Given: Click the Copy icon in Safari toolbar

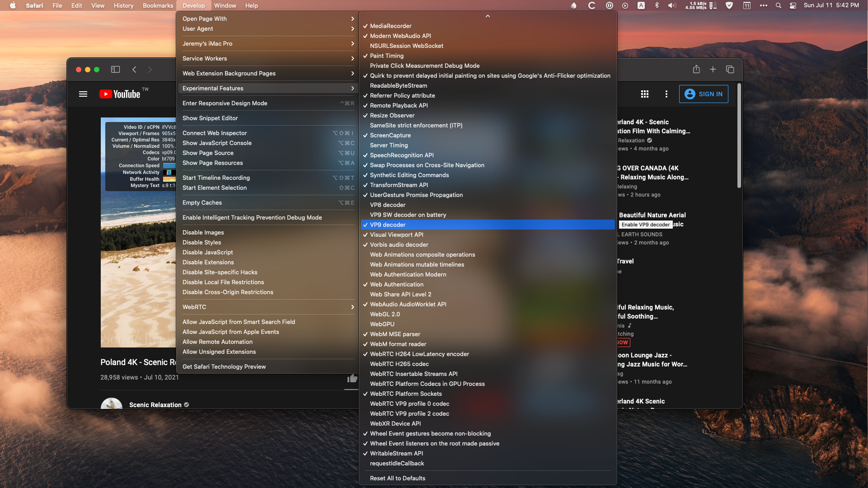Looking at the screenshot, I should [730, 70].
